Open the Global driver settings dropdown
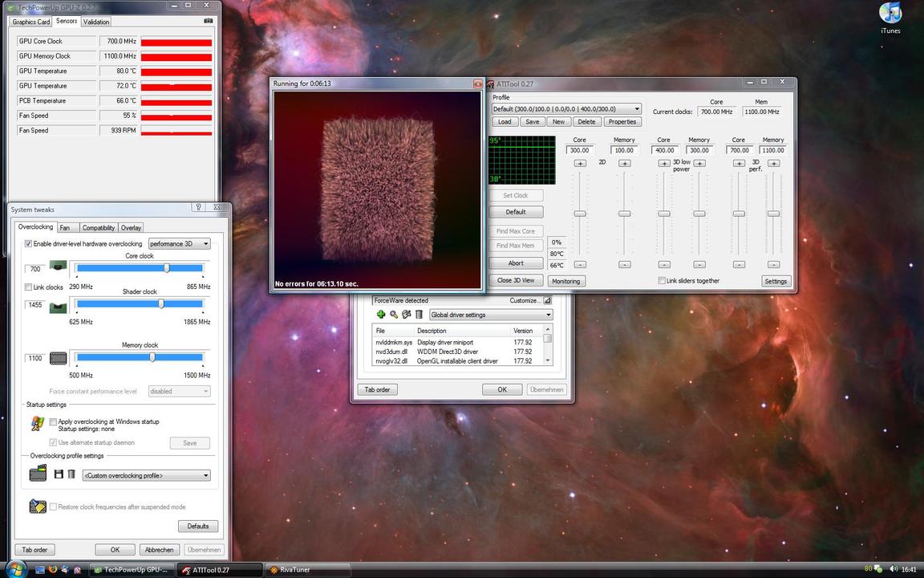This screenshot has height=578, width=924. point(491,315)
